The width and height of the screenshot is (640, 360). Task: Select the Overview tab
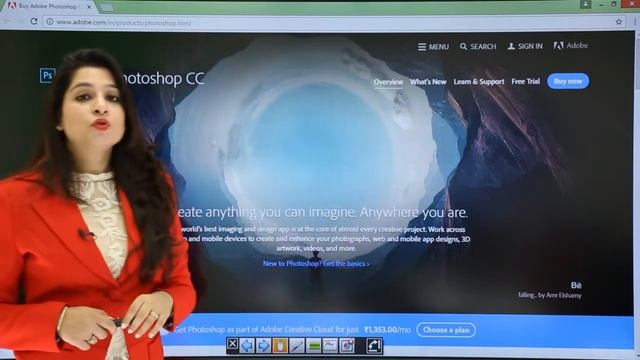coord(388,82)
